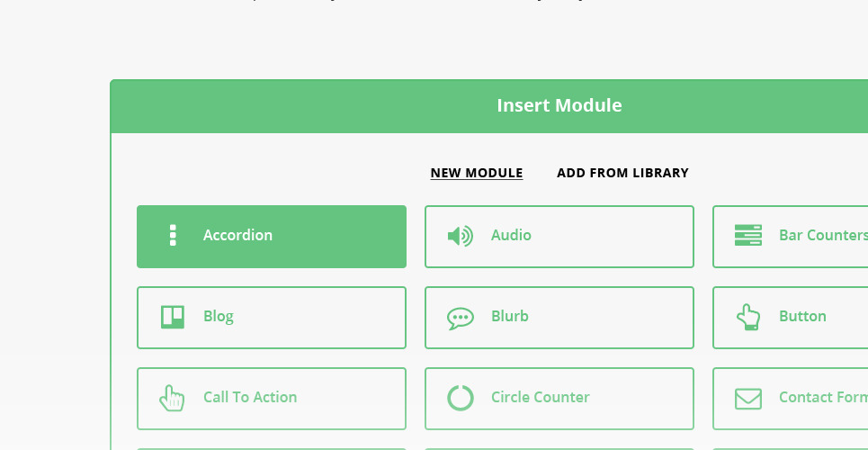The image size is (868, 450).
Task: Pick the Blurb module label
Action: (x=510, y=317)
